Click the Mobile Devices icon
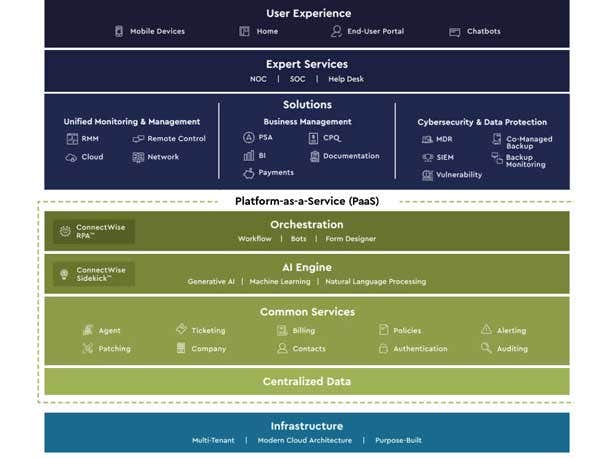The image size is (611, 458). (x=119, y=32)
